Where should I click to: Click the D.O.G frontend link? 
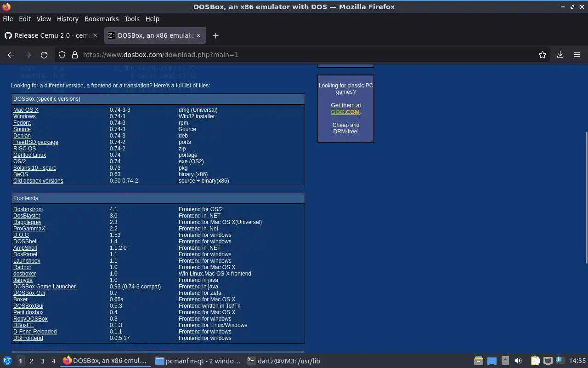21,235
